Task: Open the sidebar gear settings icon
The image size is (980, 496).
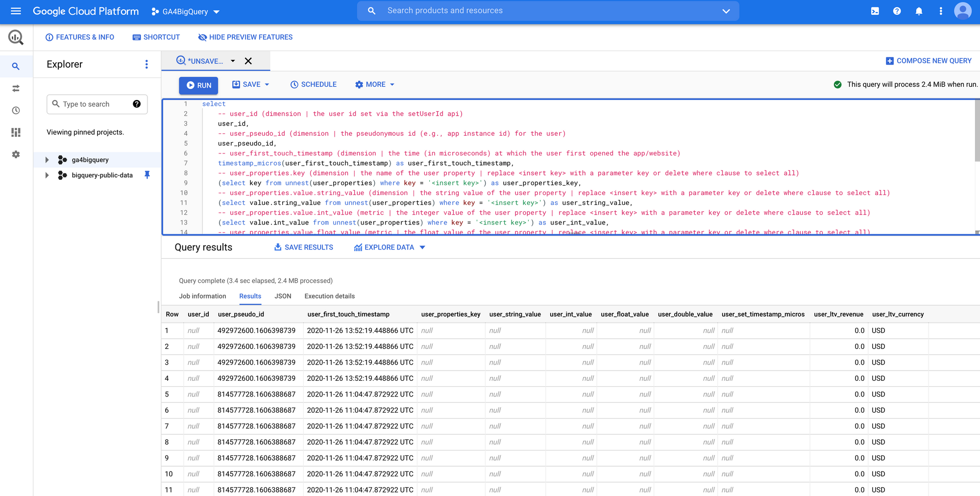Action: click(16, 154)
